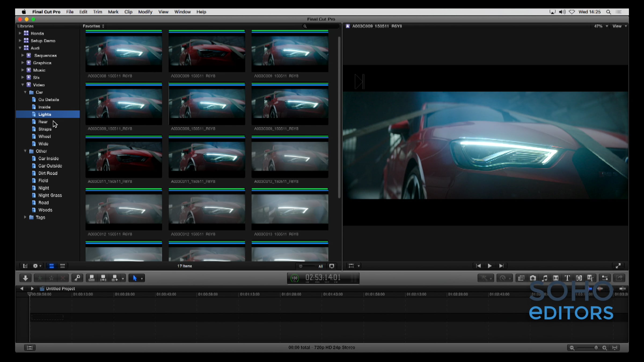Open the Photos browser camera icon

(533, 278)
